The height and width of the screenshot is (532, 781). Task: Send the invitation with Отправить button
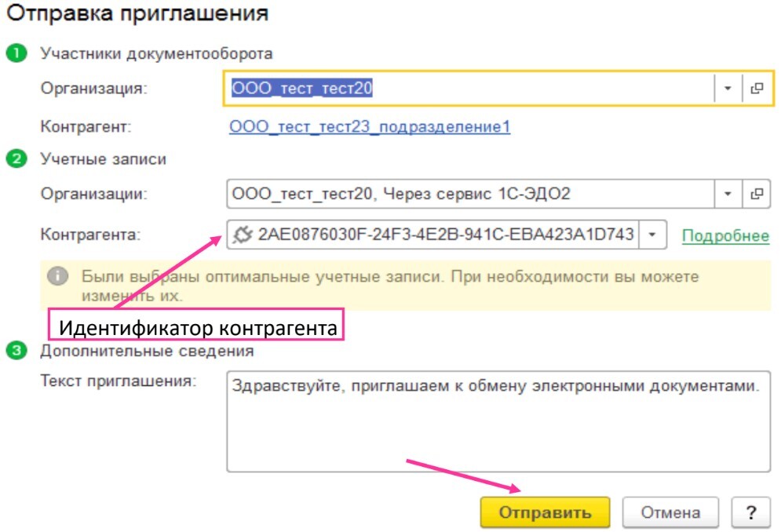point(545,512)
